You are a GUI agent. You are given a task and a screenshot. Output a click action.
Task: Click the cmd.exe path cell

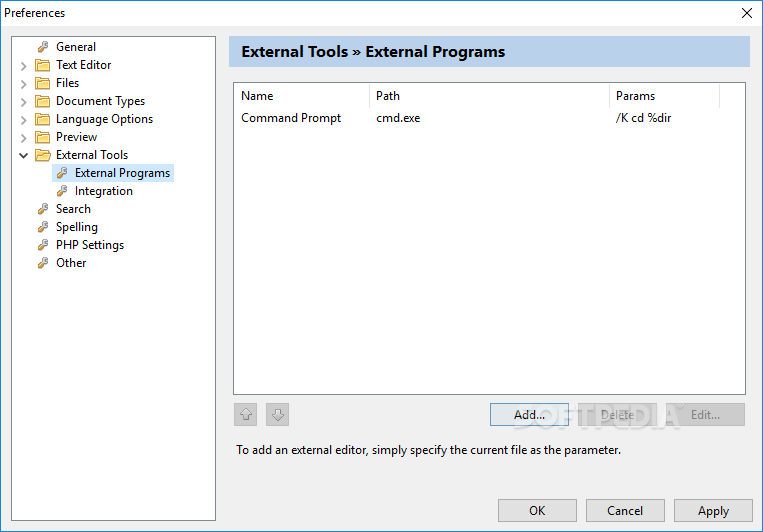(x=398, y=118)
